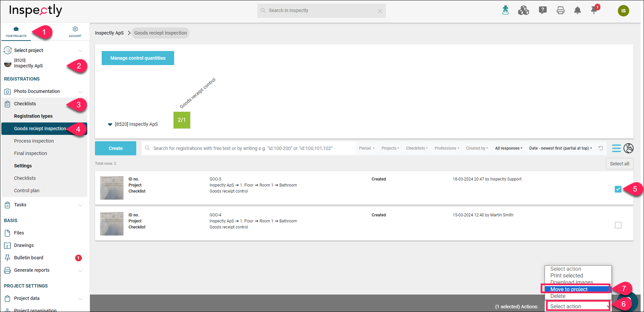Open Process inspection in sidebar
The image size is (644, 312).
point(34,141)
